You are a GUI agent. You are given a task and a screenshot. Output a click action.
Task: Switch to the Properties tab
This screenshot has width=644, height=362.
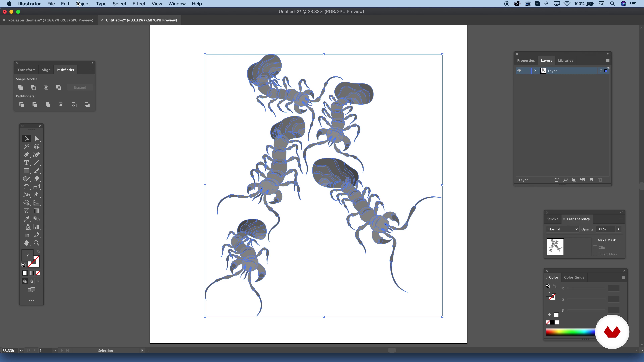coord(526,61)
